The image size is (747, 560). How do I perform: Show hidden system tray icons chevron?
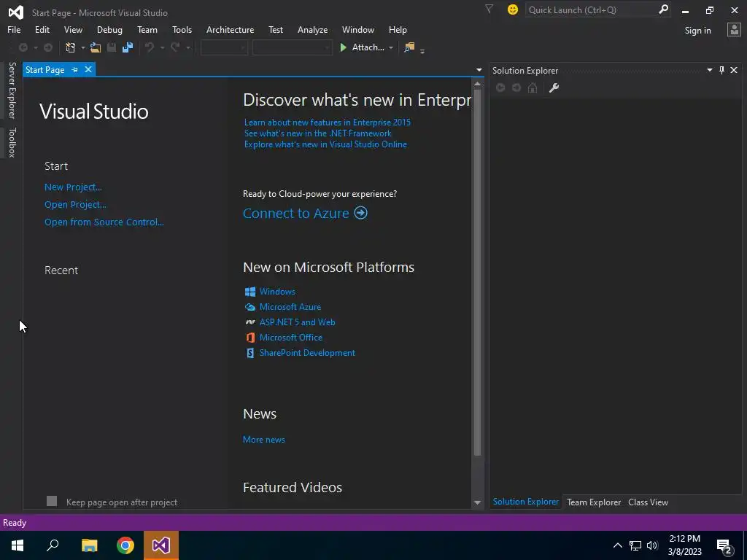(617, 545)
